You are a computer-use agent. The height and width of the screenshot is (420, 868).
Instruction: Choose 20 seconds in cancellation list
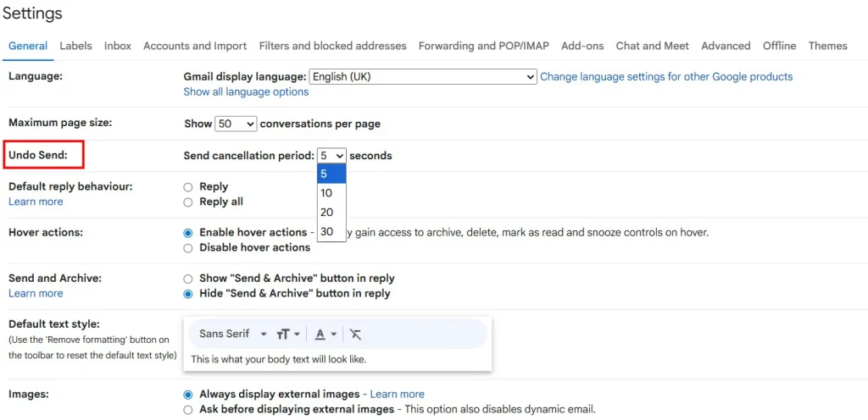click(x=331, y=213)
